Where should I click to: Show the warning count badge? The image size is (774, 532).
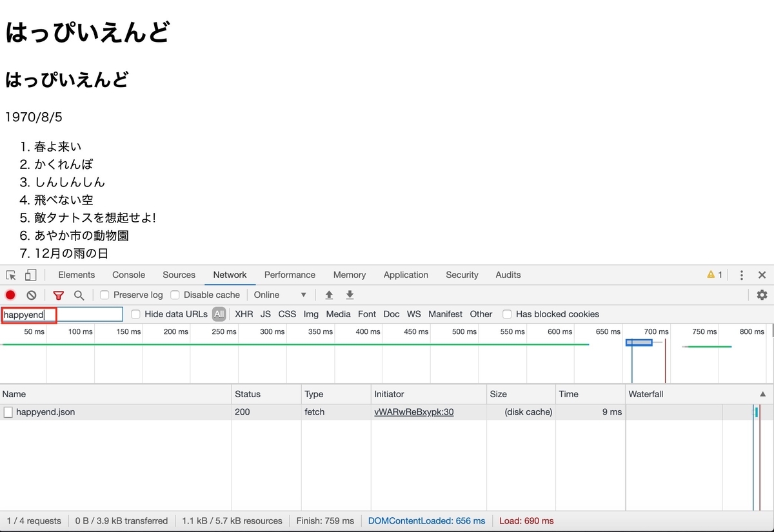coord(715,275)
